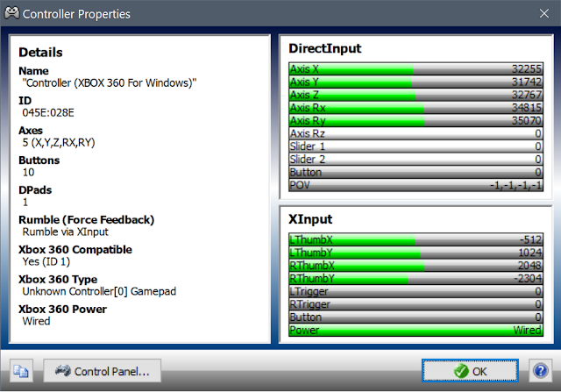Click the DirectInput Axis Z bar
Screen dimensions: 561x392
coord(415,95)
